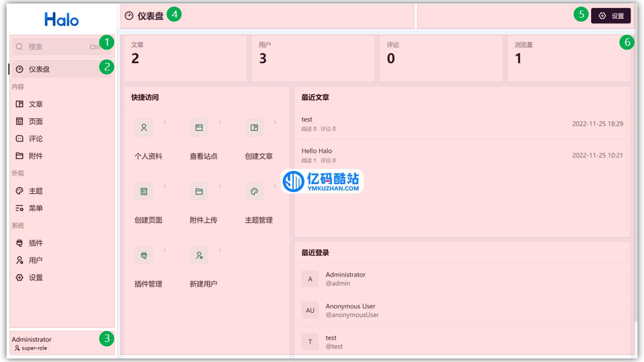
Task: Click the super-role tag
Action: click(31, 348)
